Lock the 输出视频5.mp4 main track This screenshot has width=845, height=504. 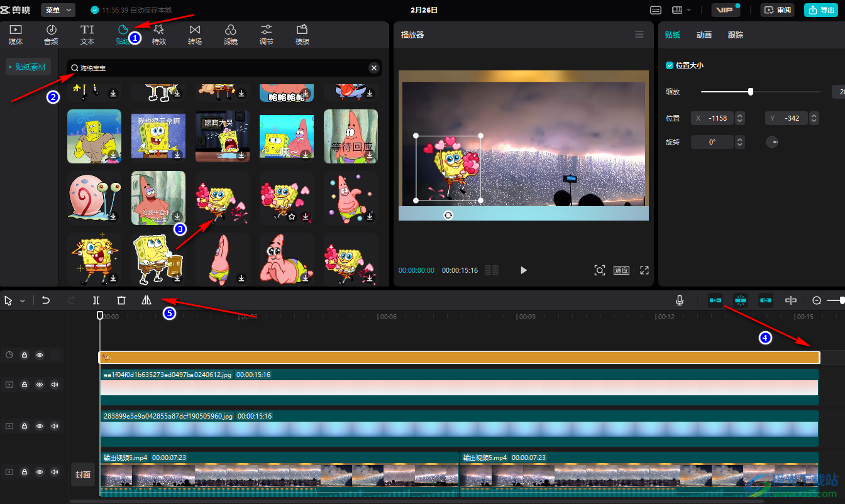[x=25, y=471]
